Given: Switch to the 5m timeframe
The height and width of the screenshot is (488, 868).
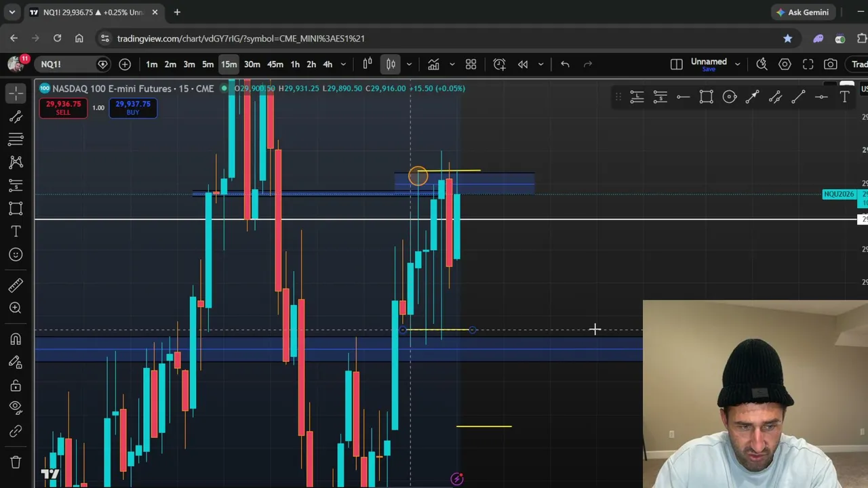Looking at the screenshot, I should tap(208, 64).
